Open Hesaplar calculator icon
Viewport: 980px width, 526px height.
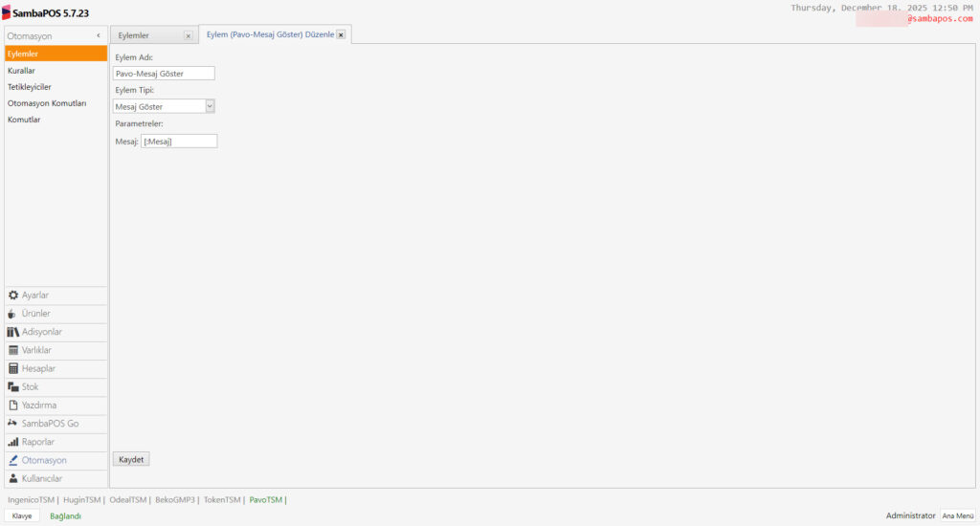(13, 368)
